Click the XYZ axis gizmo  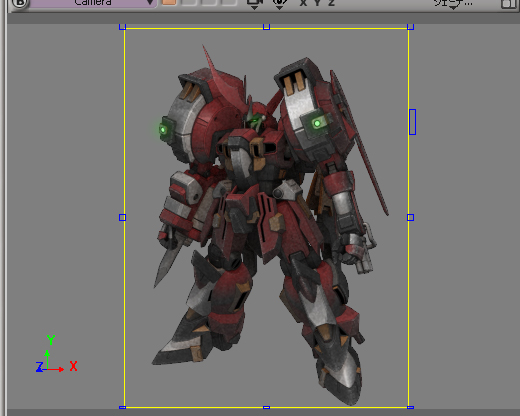click(56, 355)
